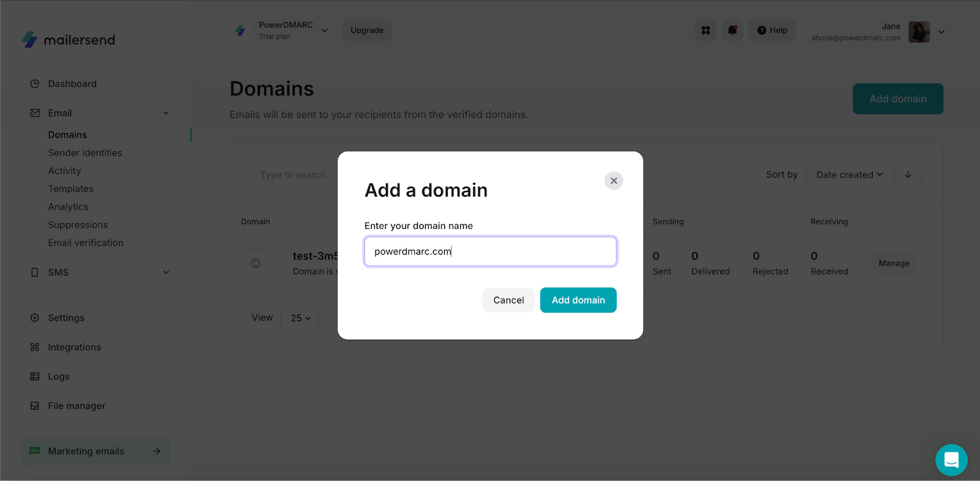Click the SMS phone icon in sidebar

point(35,272)
